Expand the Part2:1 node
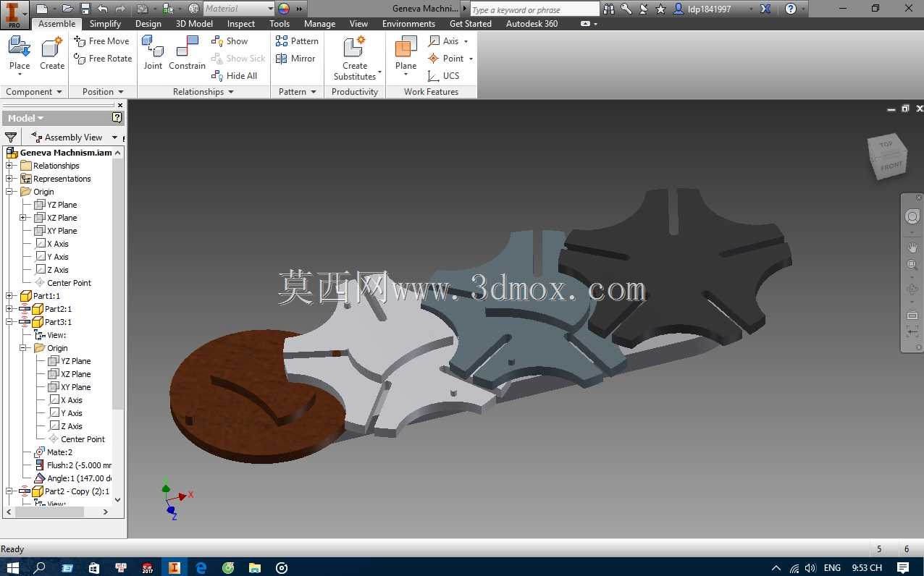The height and width of the screenshot is (576, 924). pyautogui.click(x=9, y=309)
